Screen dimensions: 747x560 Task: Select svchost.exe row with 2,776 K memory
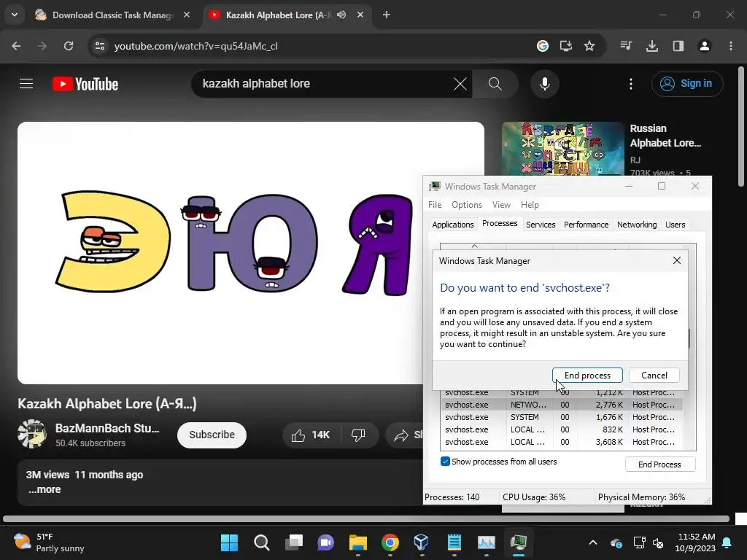tap(561, 405)
